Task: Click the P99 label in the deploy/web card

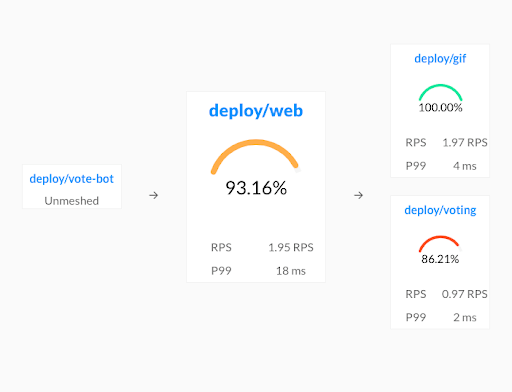Action: tap(221, 271)
